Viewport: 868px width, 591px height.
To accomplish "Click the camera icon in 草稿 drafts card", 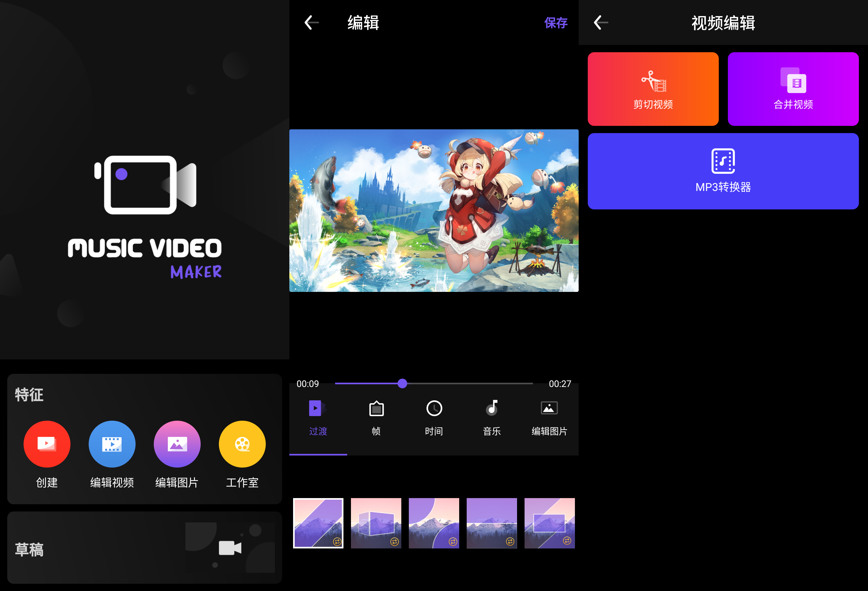I will [x=230, y=548].
